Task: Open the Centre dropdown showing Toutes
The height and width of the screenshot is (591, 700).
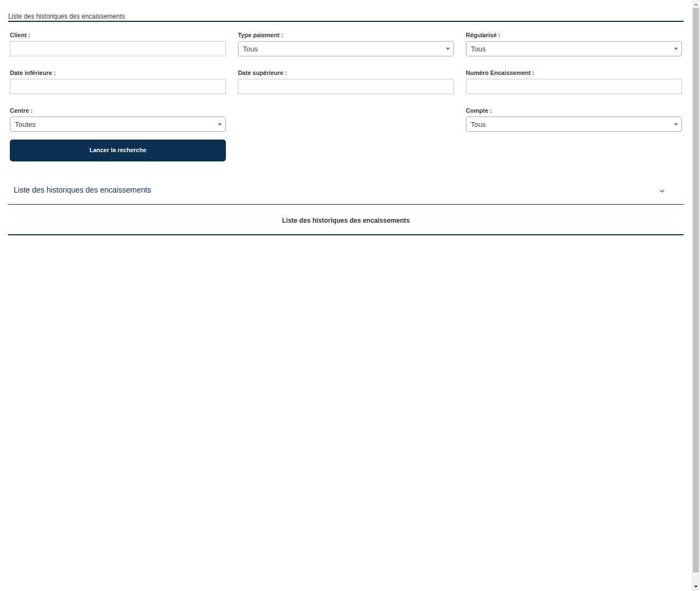Action: [x=118, y=124]
